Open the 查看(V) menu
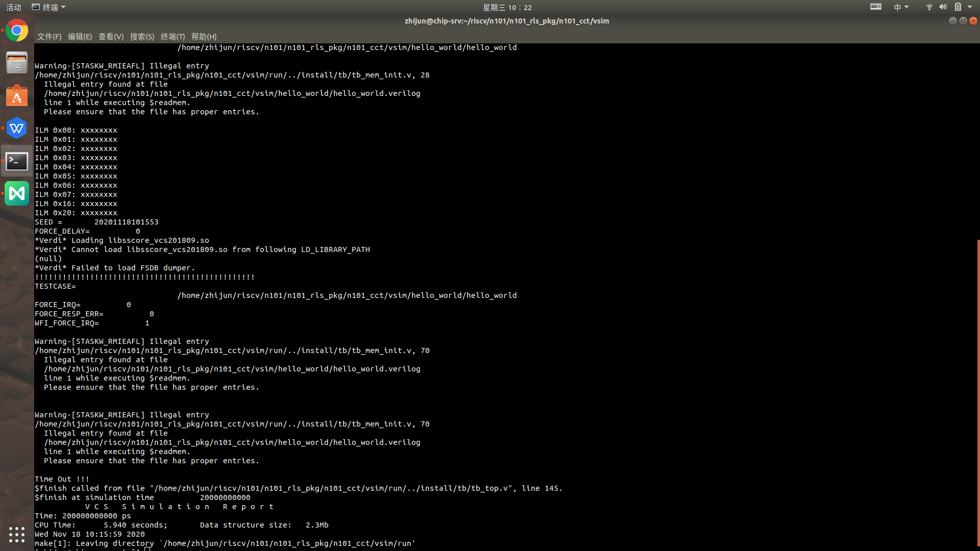Viewport: 980px width, 551px height. coord(111,37)
